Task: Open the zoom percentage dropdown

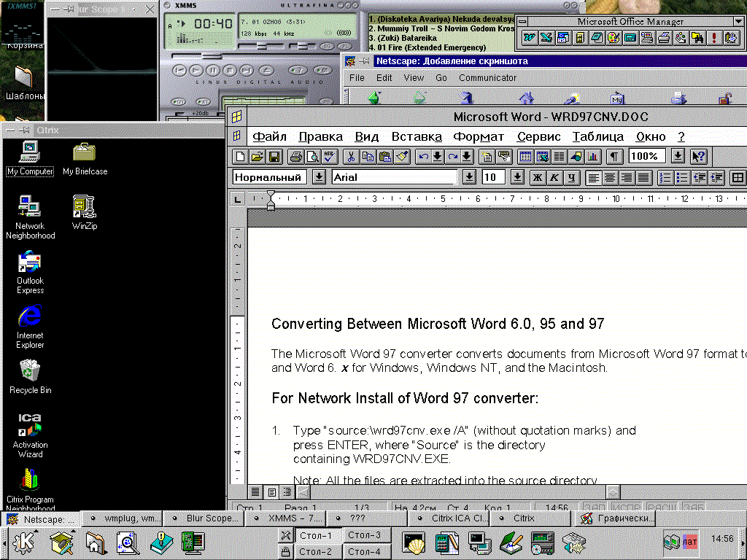Action: [x=678, y=156]
